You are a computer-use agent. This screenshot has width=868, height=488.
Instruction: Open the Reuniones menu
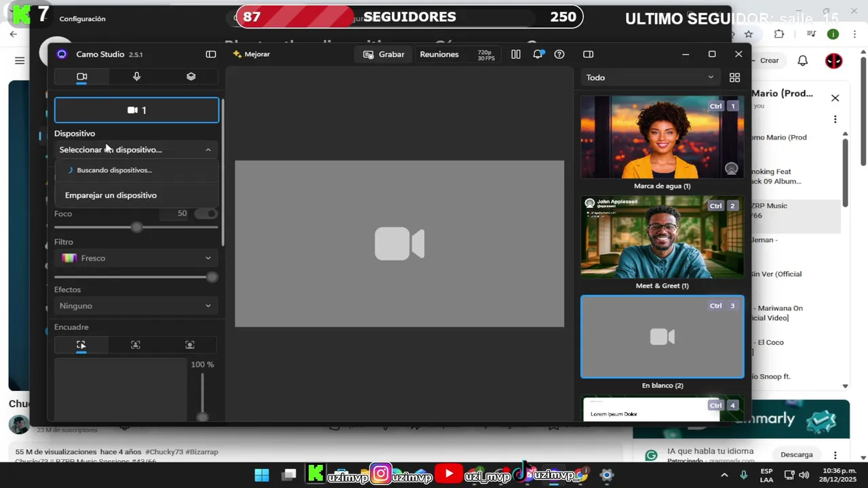pos(439,54)
